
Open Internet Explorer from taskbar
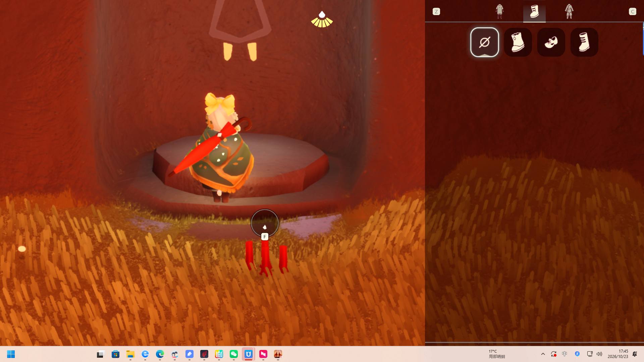(x=145, y=354)
